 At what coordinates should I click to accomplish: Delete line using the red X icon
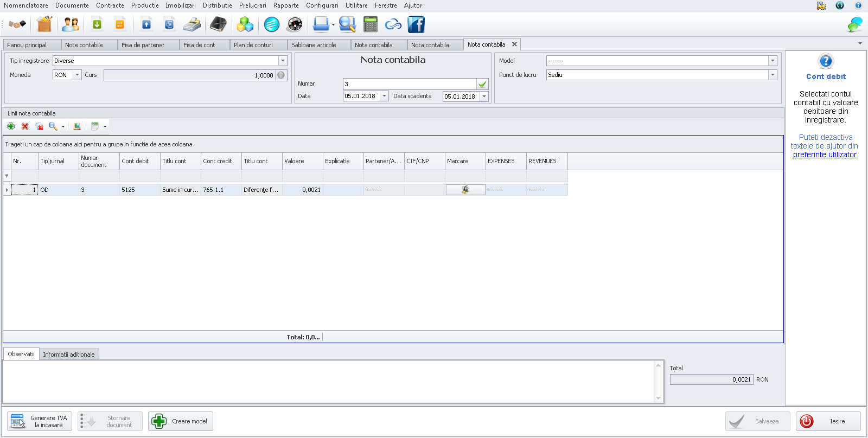pyautogui.click(x=25, y=126)
